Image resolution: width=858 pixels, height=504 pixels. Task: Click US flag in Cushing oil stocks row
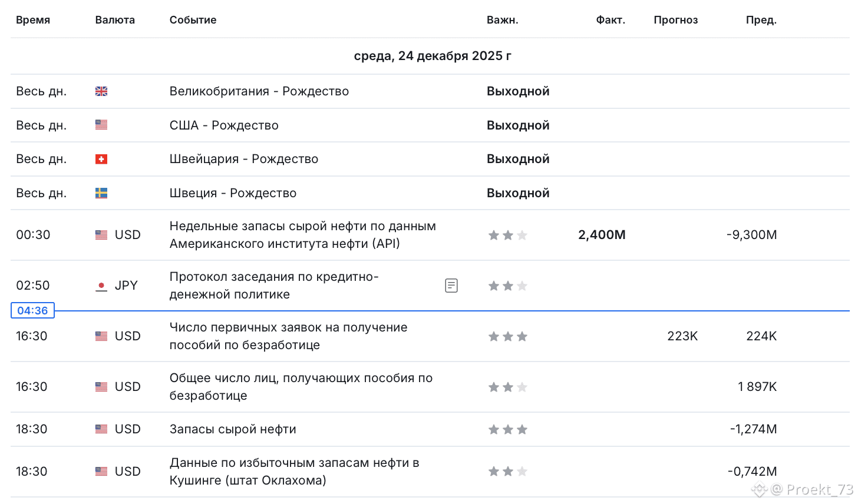coord(101,472)
